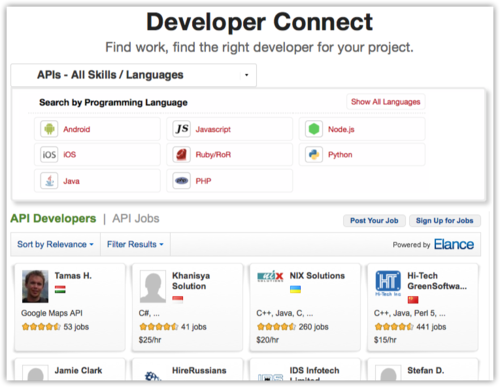500x387 pixels.
Task: Click the Hi-Tech HT logo
Action: (388, 283)
